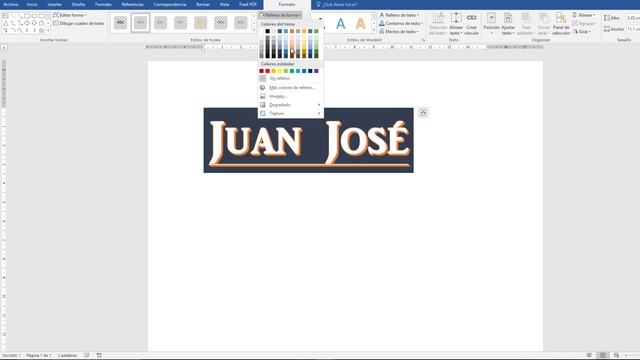The width and height of the screenshot is (640, 360).
Task: Click Crear vínculo button
Action: coord(471,23)
